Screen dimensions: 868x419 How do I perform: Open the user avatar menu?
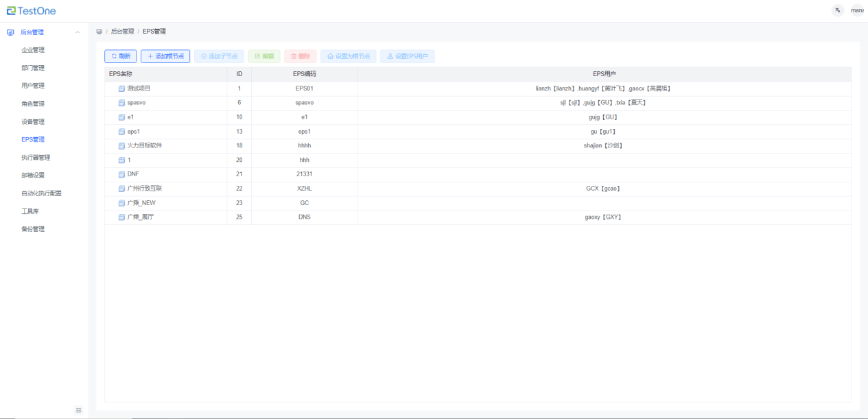point(857,10)
